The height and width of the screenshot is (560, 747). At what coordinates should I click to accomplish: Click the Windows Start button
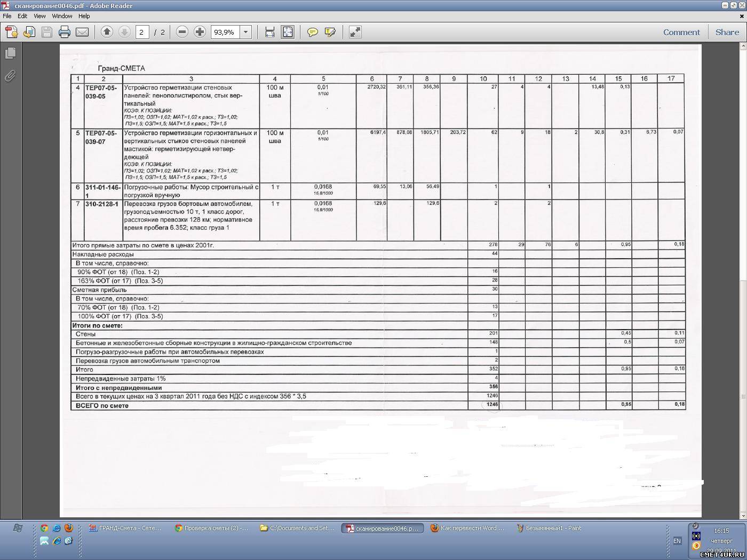(x=18, y=528)
